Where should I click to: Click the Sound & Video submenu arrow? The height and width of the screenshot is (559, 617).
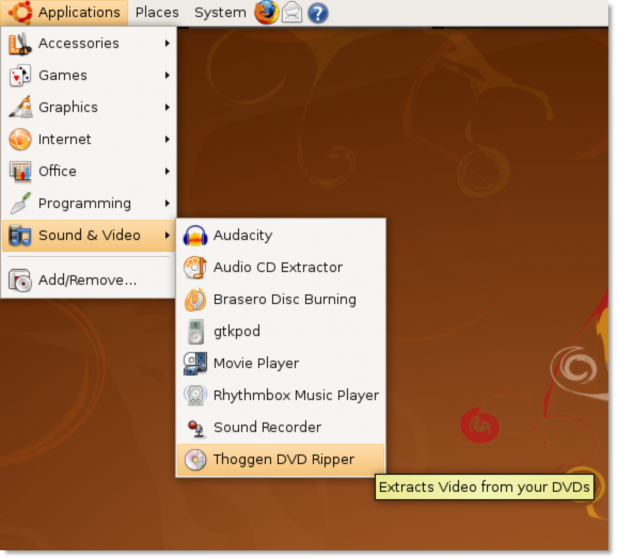(167, 236)
